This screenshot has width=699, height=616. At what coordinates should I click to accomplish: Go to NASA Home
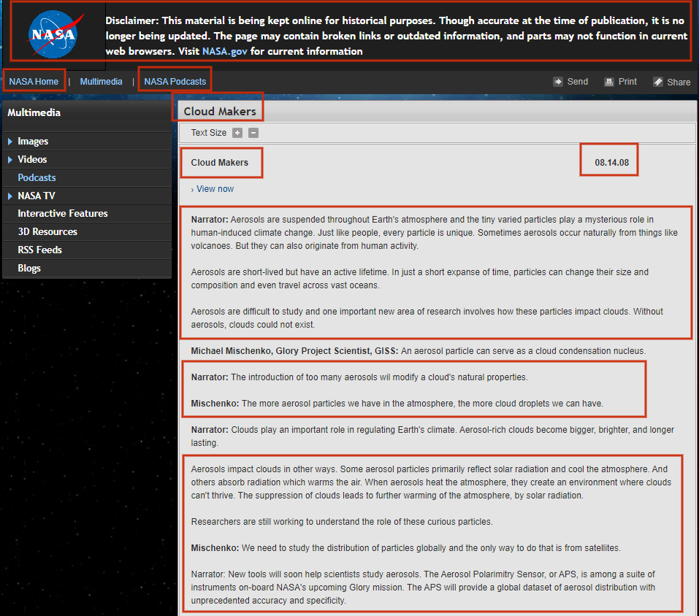coord(34,82)
